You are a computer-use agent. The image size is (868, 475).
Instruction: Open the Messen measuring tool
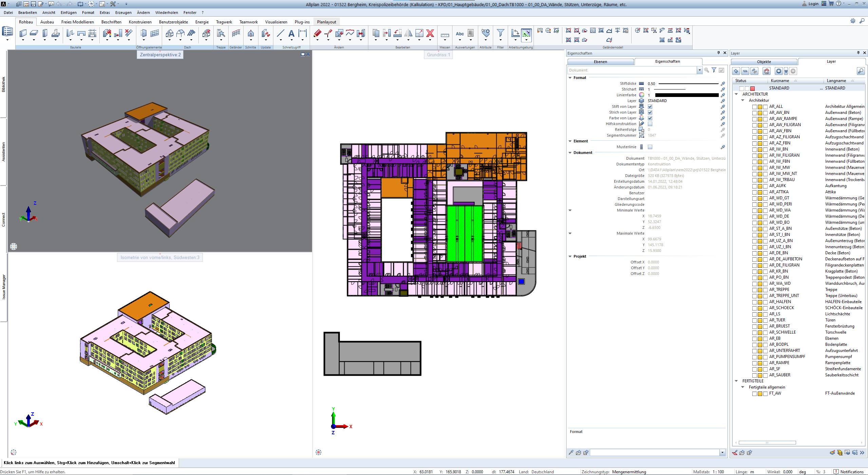pos(445,34)
